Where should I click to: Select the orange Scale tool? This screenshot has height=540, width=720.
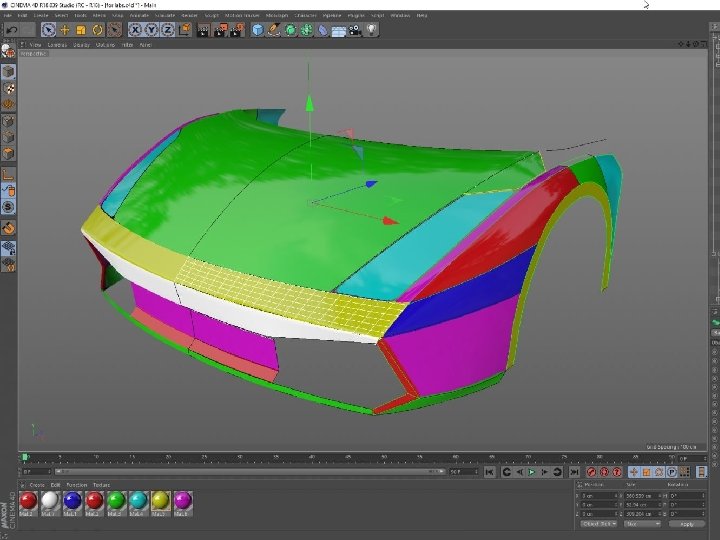(x=81, y=30)
